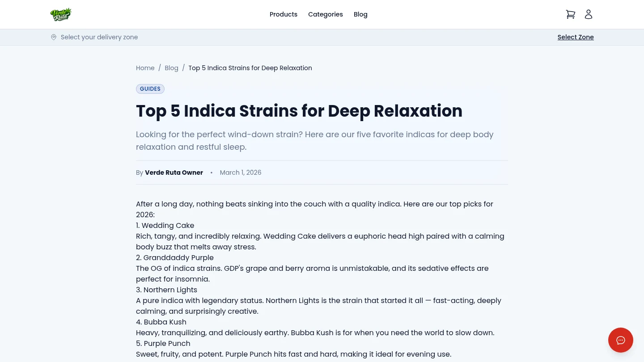644x362 pixels.
Task: Click the delivery zone banner text
Action: pyautogui.click(x=99, y=37)
